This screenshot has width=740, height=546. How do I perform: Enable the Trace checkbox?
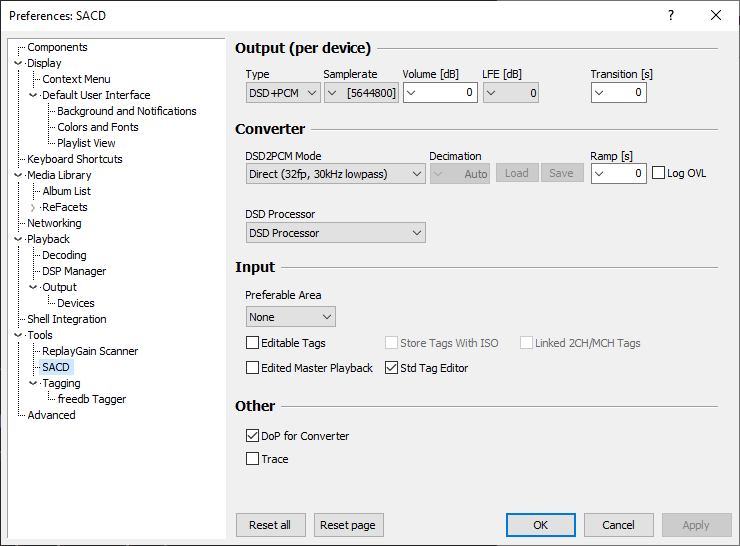[253, 459]
